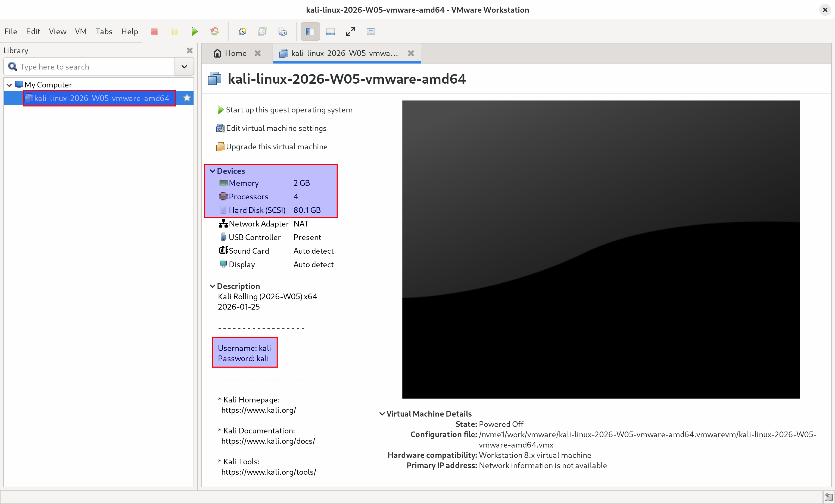
Task: Click the Restart guest arrows icon
Action: tap(214, 31)
